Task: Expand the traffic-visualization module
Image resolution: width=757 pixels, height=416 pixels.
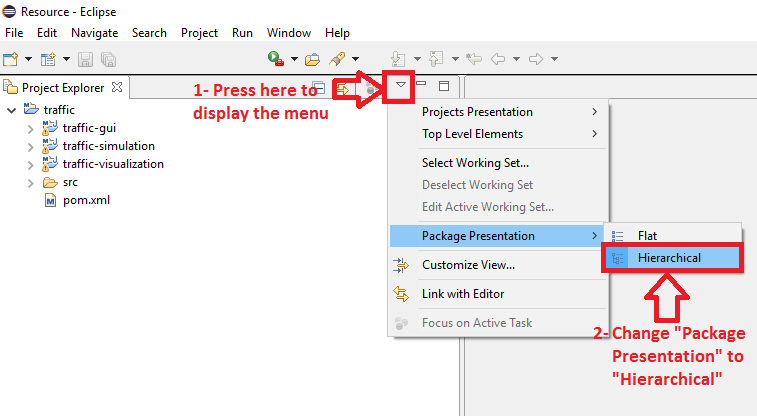Action: 30,165
